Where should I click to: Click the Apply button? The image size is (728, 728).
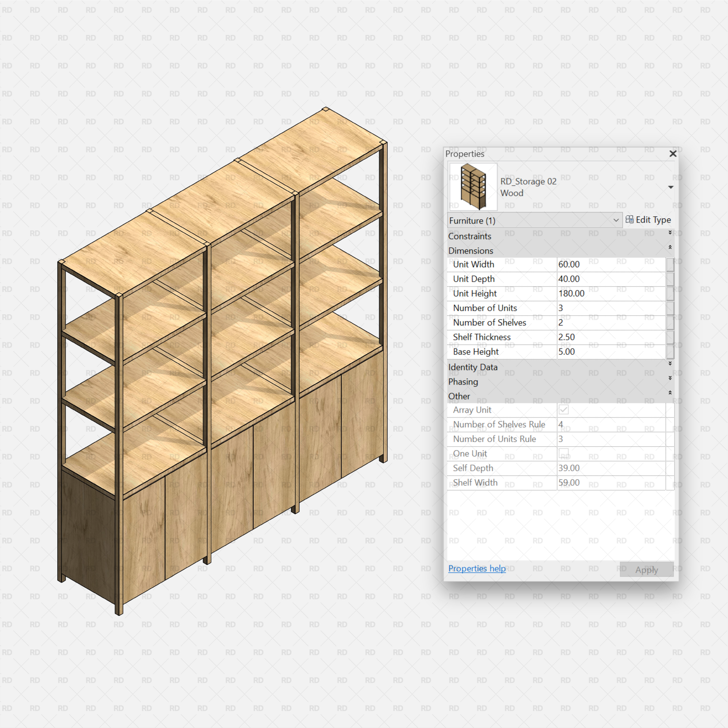[x=646, y=569]
